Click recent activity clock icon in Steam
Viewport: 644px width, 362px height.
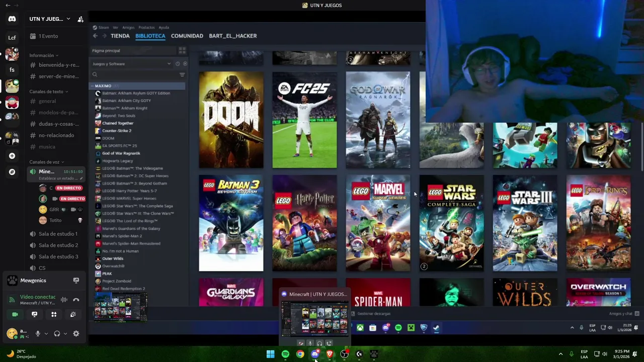point(178,64)
